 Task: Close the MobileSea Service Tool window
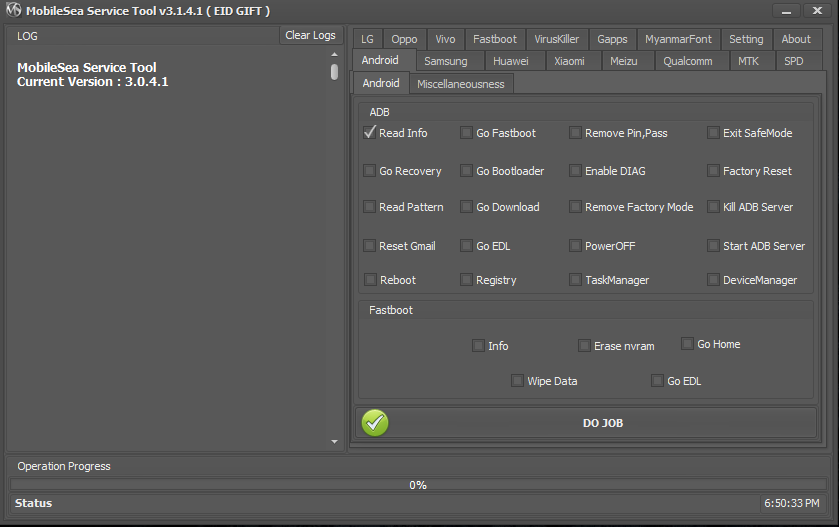click(817, 11)
